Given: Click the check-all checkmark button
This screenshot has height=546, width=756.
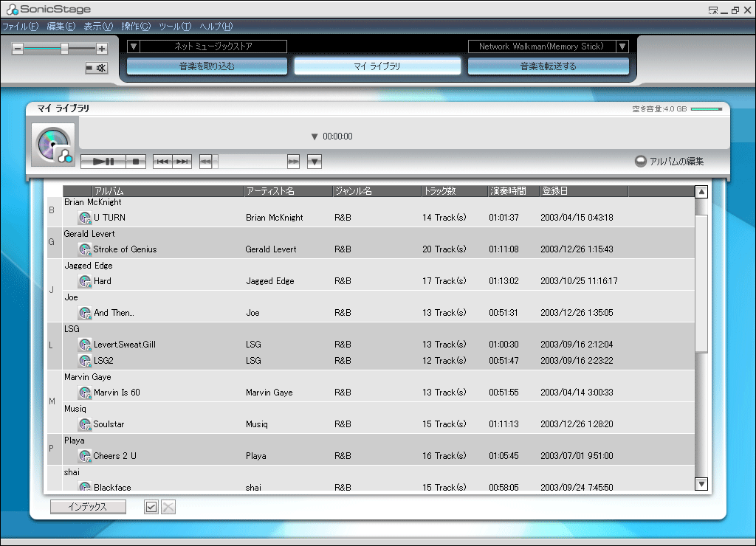Looking at the screenshot, I should coord(151,506).
